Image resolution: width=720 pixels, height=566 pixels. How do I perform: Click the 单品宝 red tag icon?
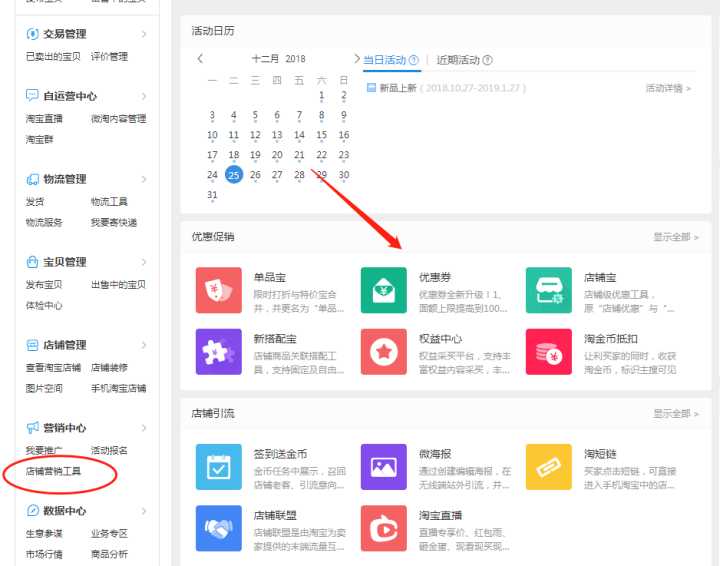[219, 291]
